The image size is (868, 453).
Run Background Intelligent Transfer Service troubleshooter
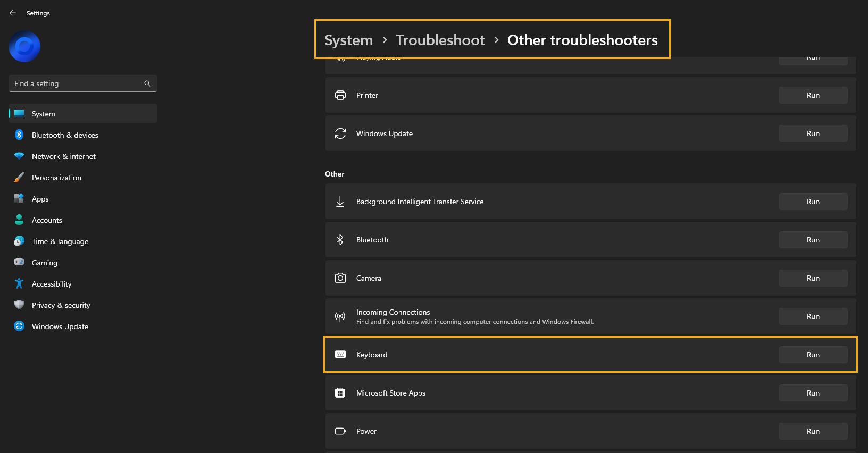(813, 202)
